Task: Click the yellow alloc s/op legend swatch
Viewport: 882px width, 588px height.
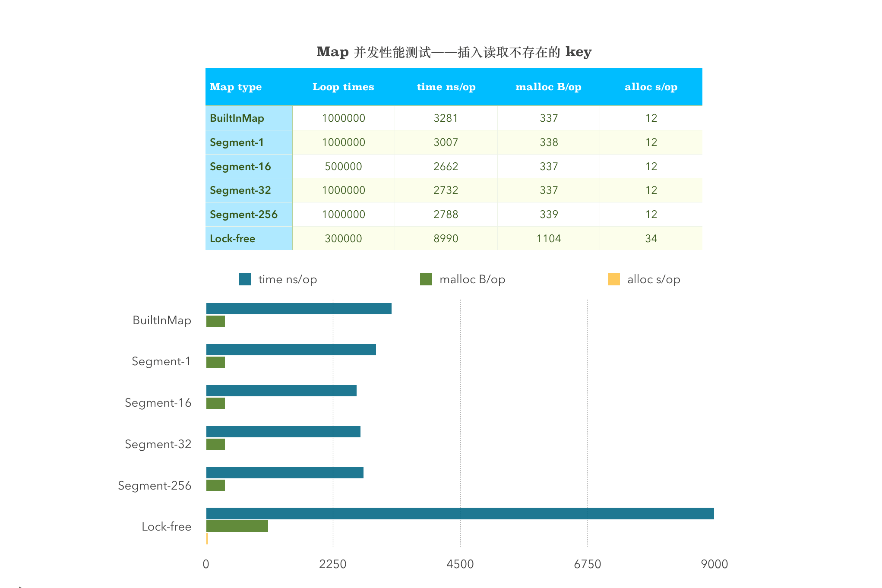Action: 613,279
